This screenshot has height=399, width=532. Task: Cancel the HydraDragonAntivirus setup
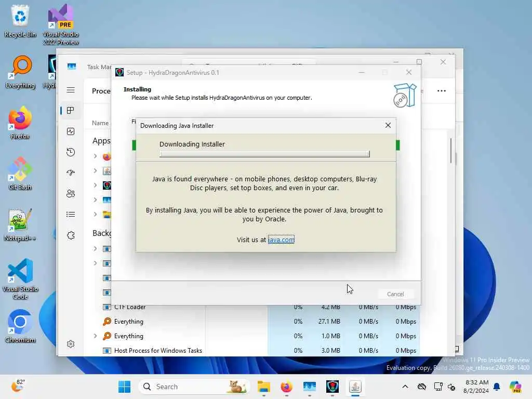(395, 294)
